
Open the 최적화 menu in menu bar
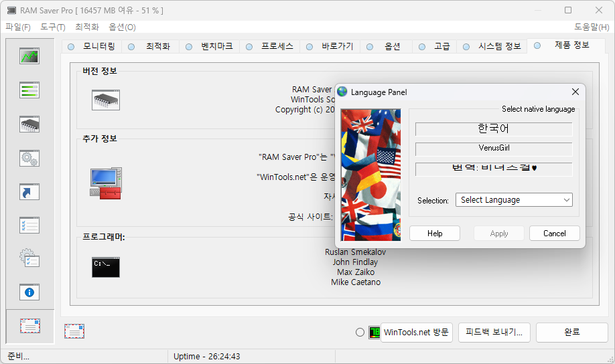point(87,27)
